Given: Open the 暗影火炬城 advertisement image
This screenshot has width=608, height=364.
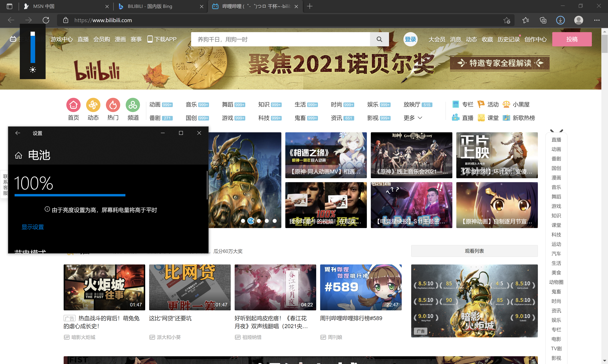Looking at the screenshot, I should [x=474, y=301].
